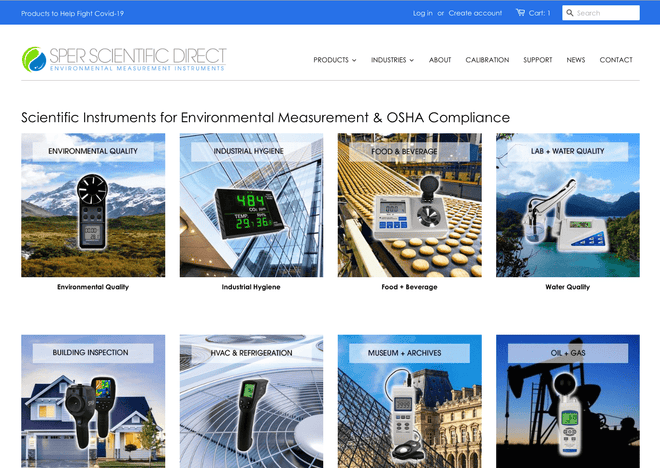660x468 pixels.
Task: Open the Calibration page
Action: [487, 60]
